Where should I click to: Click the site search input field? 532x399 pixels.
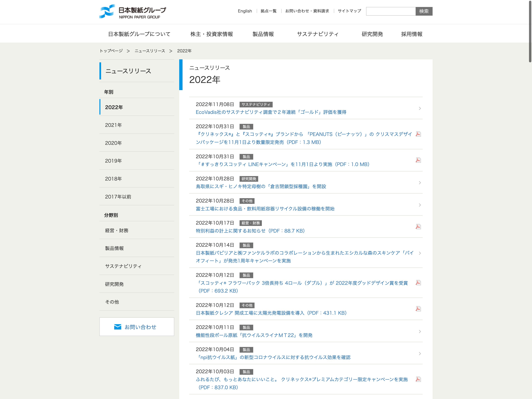[391, 11]
